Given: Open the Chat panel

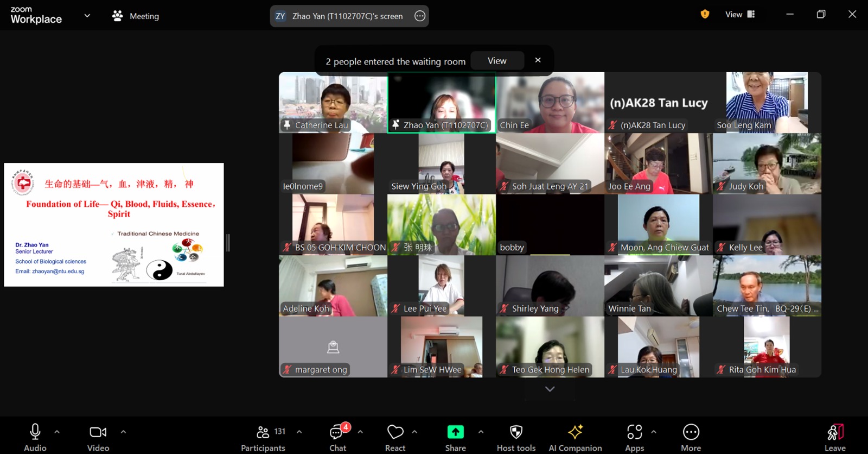Looking at the screenshot, I should pyautogui.click(x=337, y=438).
